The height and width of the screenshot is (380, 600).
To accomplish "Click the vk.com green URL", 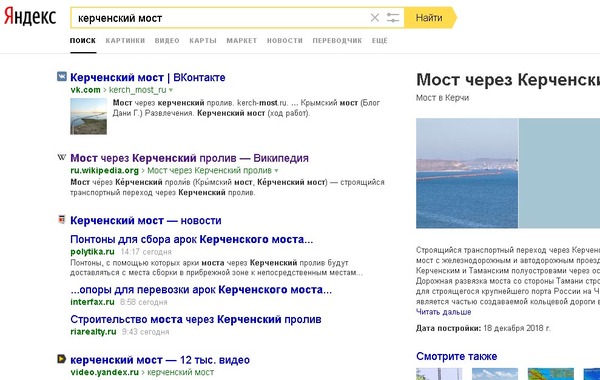I will pos(85,90).
